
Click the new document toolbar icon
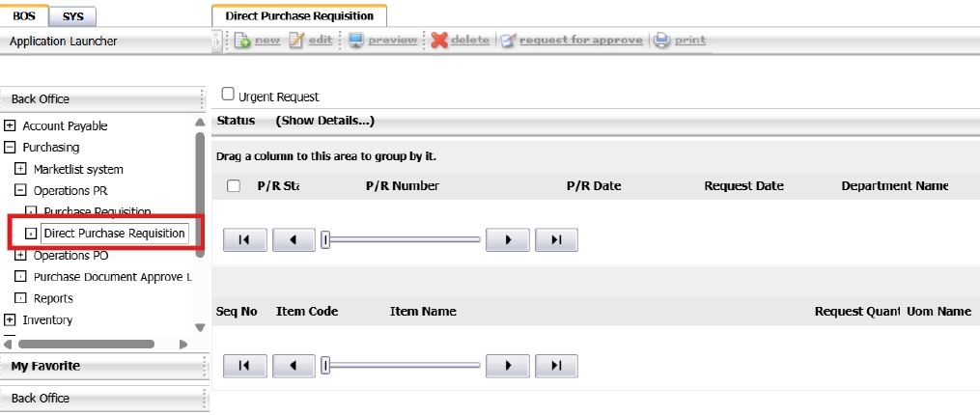tap(241, 41)
